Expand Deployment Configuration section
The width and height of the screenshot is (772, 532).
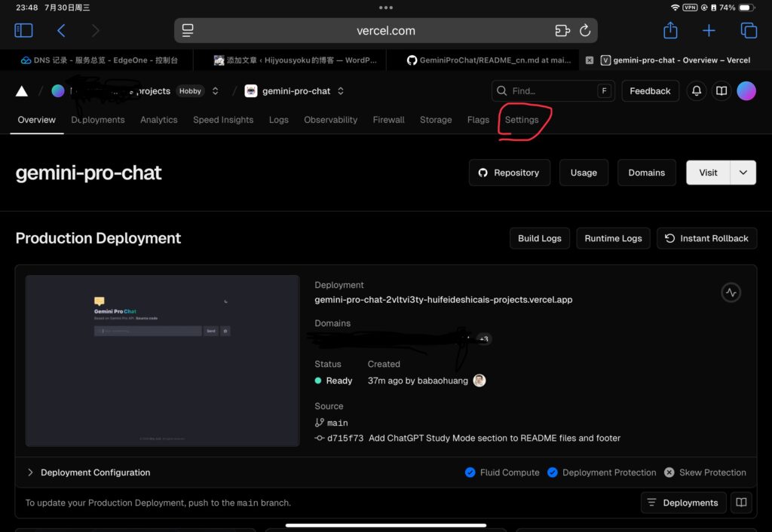click(89, 472)
